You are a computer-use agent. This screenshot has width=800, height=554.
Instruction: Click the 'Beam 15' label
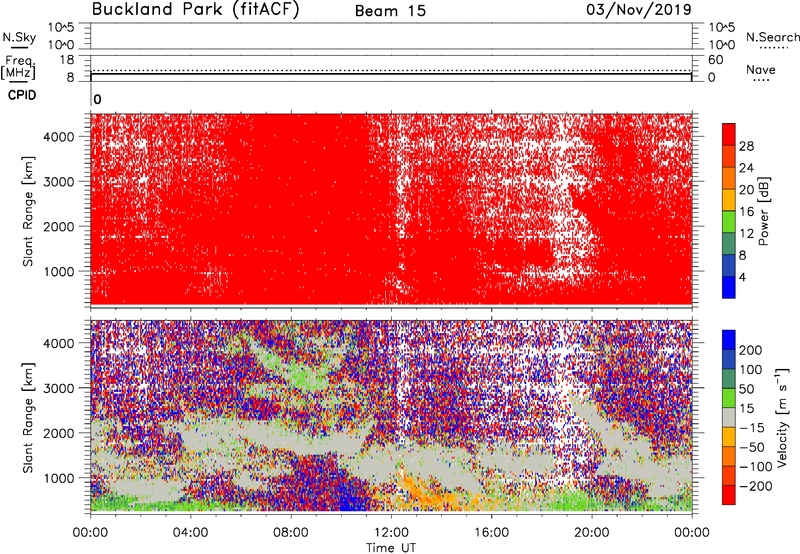coord(390,11)
